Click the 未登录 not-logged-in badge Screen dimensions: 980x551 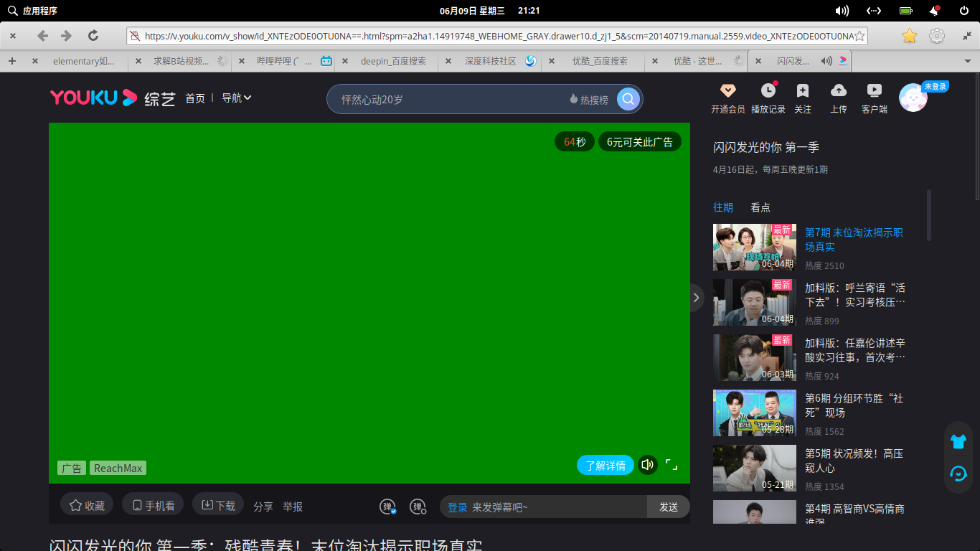point(936,86)
